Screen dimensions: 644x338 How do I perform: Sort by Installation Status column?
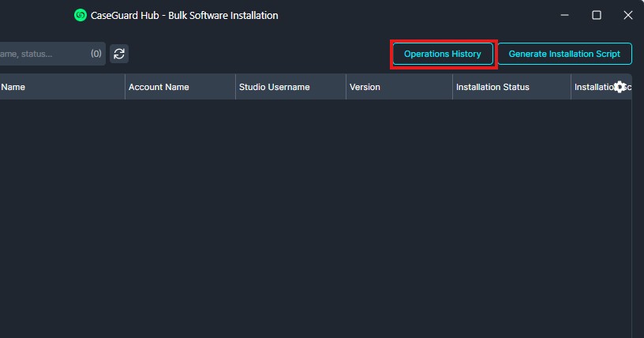(511, 87)
